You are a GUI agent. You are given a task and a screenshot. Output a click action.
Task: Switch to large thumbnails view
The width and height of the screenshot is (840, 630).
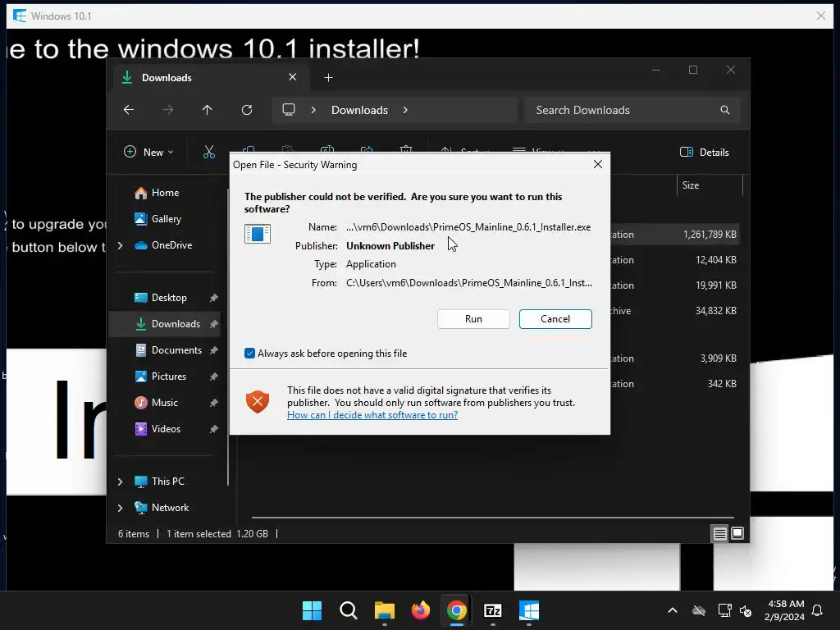click(737, 533)
